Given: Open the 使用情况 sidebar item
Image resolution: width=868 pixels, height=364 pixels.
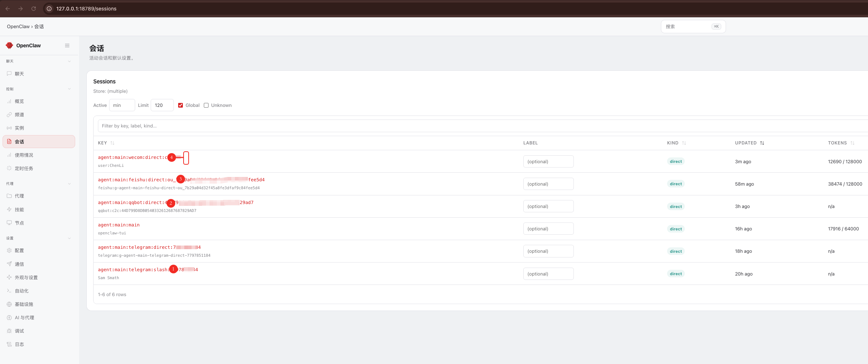Looking at the screenshot, I should (24, 155).
